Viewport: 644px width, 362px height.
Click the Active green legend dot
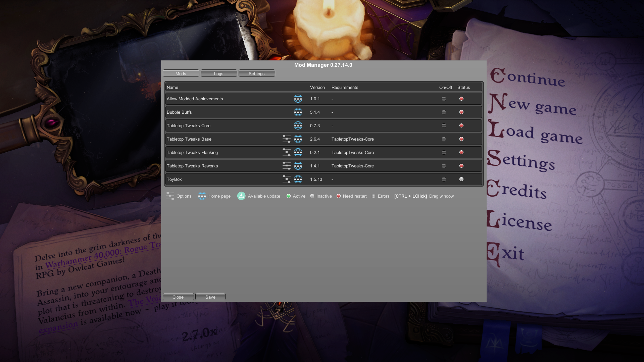pyautogui.click(x=289, y=196)
